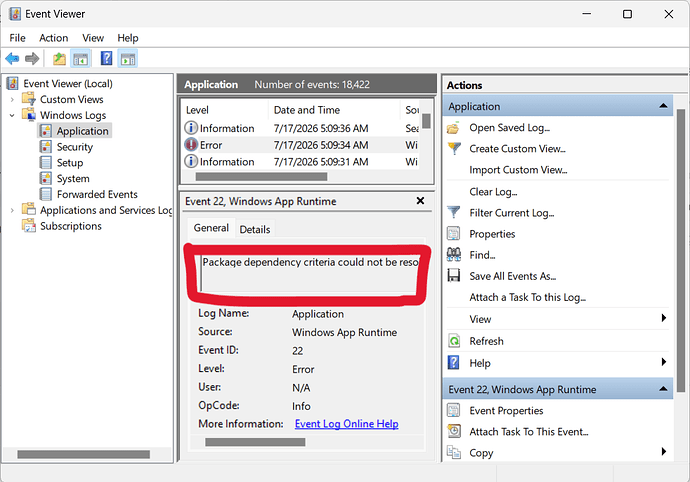Click the event list horizontal scrollbar

pos(261,177)
